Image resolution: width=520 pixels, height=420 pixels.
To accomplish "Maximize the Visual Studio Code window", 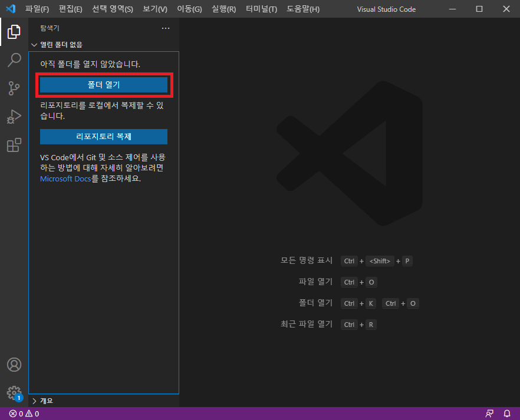I will (479, 9).
